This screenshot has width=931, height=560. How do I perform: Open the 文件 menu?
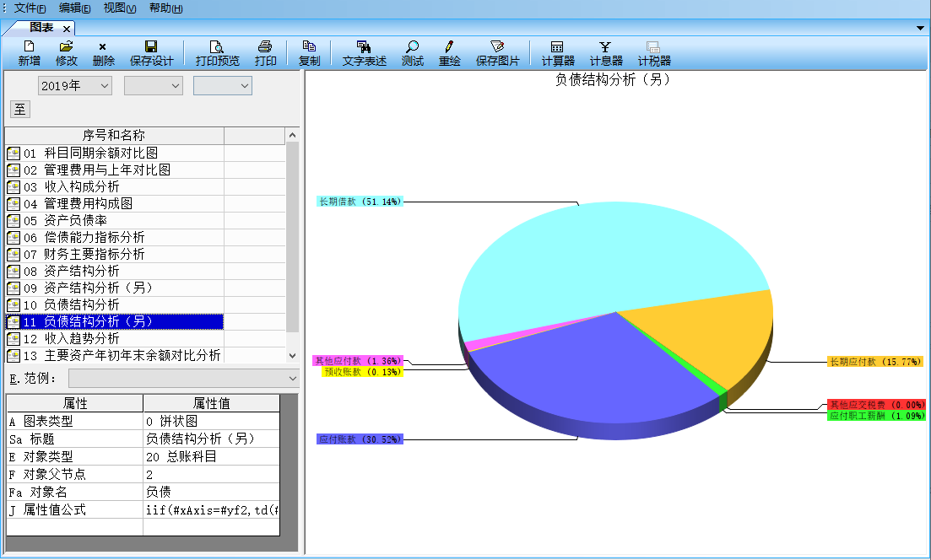coord(30,8)
